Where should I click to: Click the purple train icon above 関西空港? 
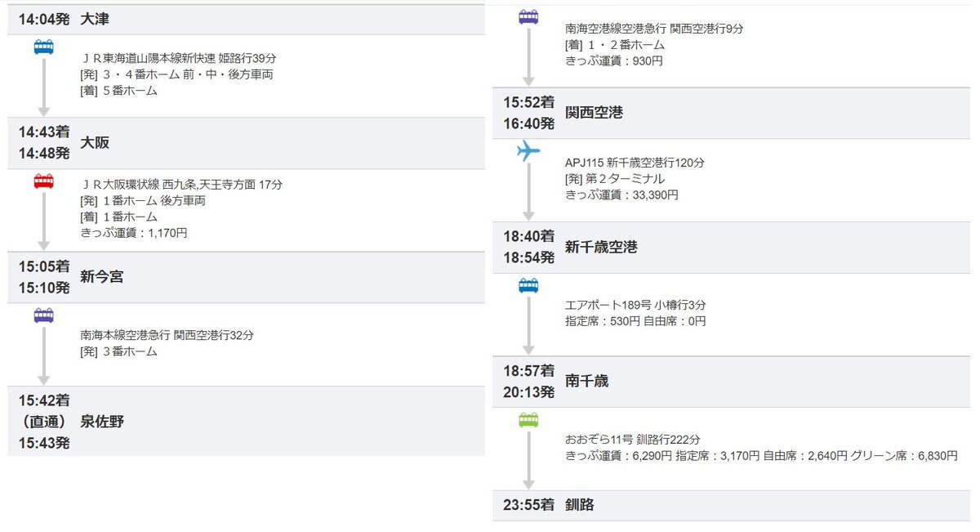[528, 17]
